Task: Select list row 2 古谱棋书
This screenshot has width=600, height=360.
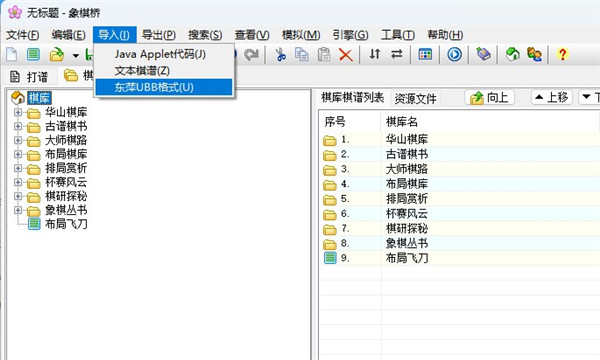Action: coord(460,155)
